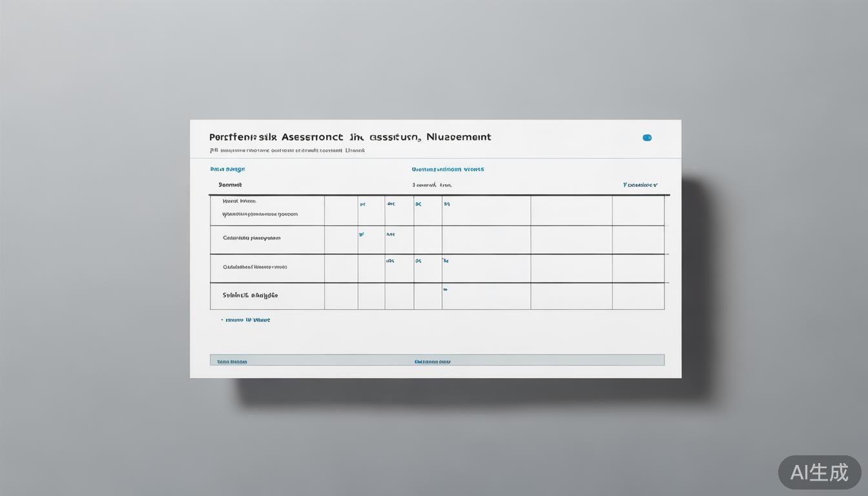Viewport: 868px width, 496px height.
Task: Click the second blue mark in the second table row
Action: (x=390, y=234)
